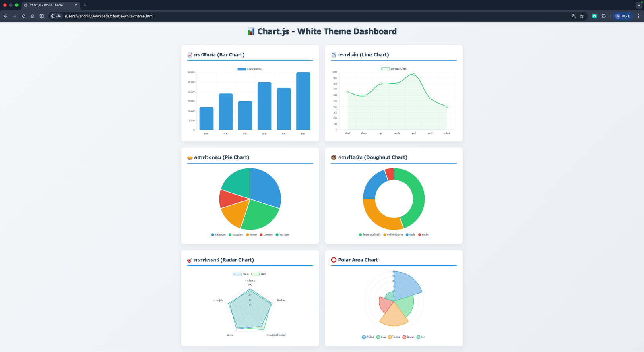Click the ม.ค. bar in the bar chart
The image size is (644, 352).
pos(206,118)
